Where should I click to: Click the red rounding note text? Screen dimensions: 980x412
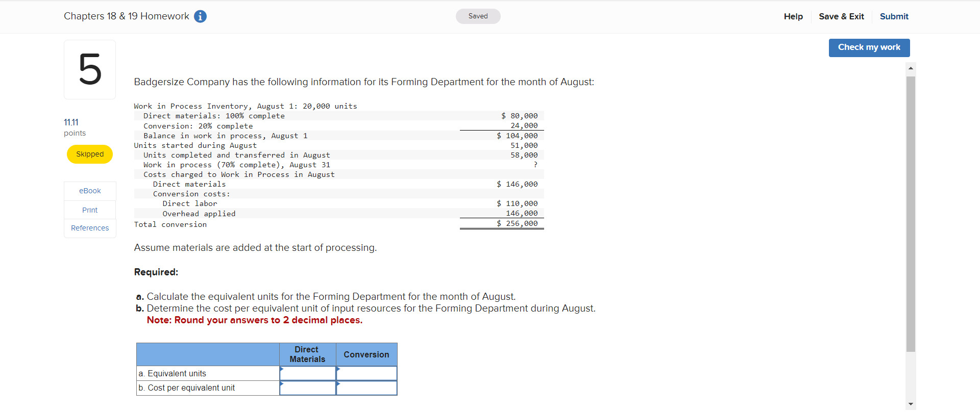pyautogui.click(x=255, y=320)
